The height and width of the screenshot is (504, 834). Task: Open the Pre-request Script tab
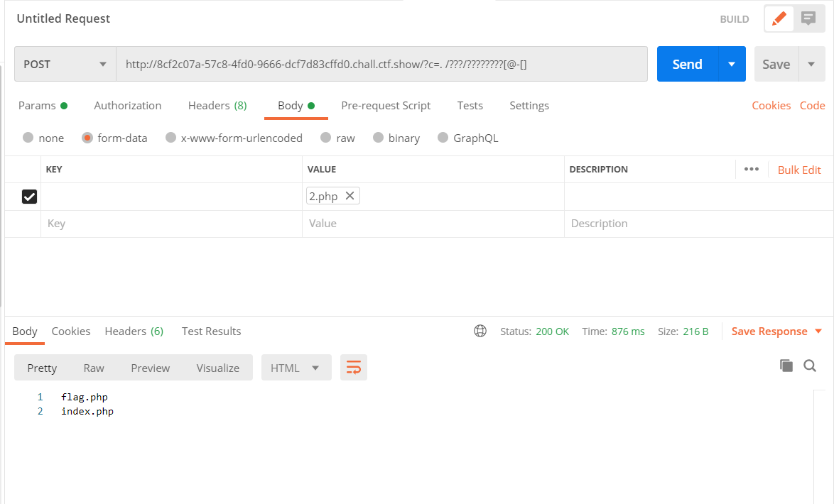tap(386, 105)
